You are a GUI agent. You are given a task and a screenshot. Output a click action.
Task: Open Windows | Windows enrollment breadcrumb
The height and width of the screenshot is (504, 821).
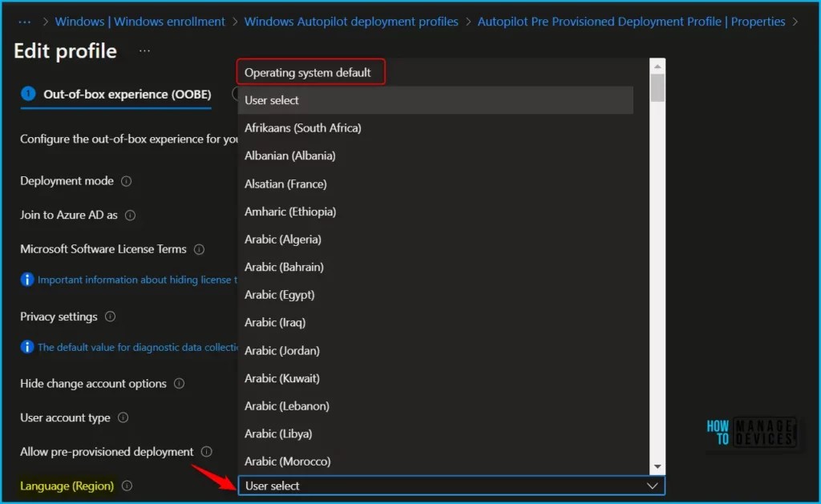point(140,22)
